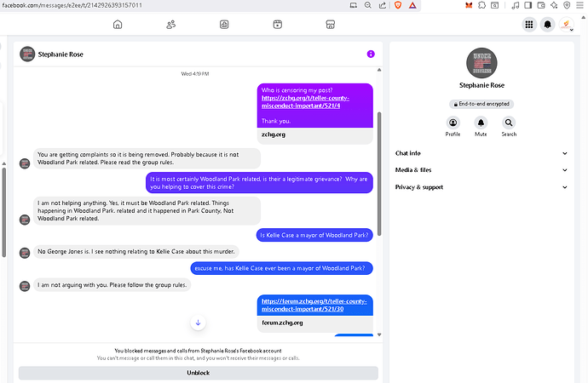
Task: Click the facebook.com address bar URL
Action: [72, 5]
